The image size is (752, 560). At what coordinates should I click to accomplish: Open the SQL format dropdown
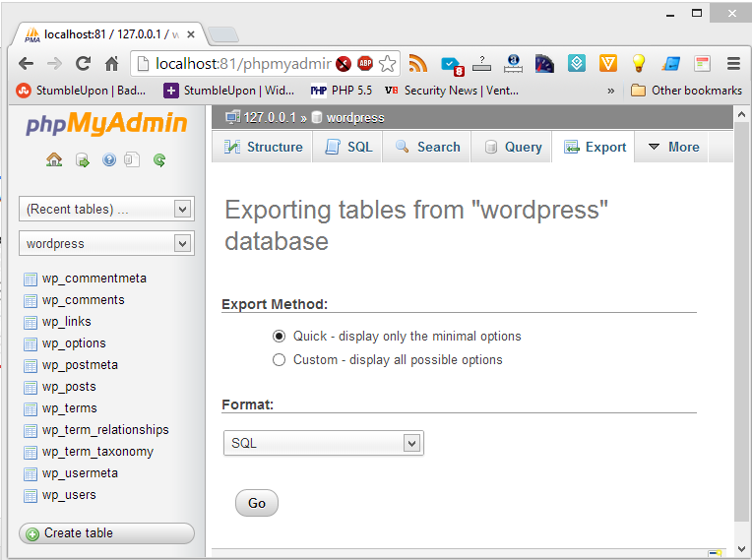point(323,443)
